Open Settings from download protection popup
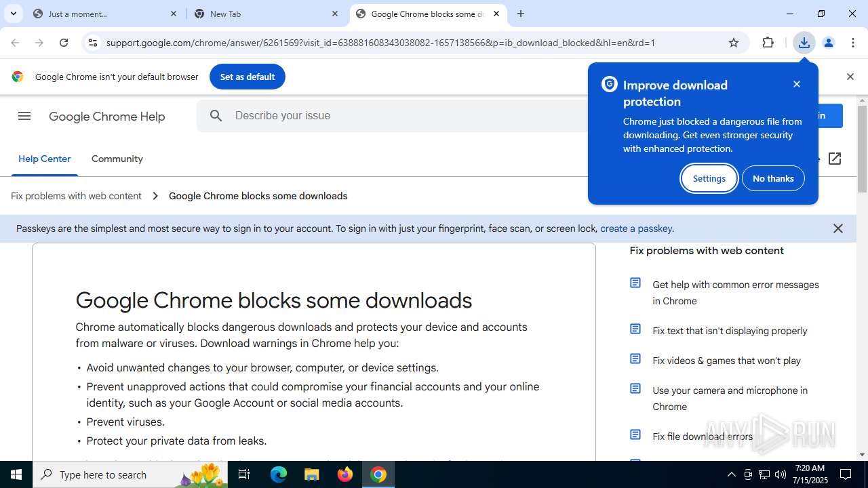The image size is (868, 488). pyautogui.click(x=709, y=178)
